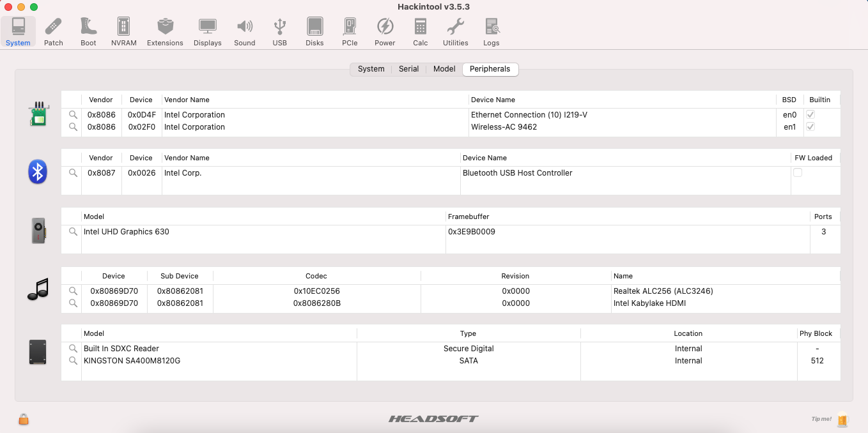The width and height of the screenshot is (868, 433).
Task: Click magnifier beside Ethernet Connection I219-V
Action: tap(73, 115)
